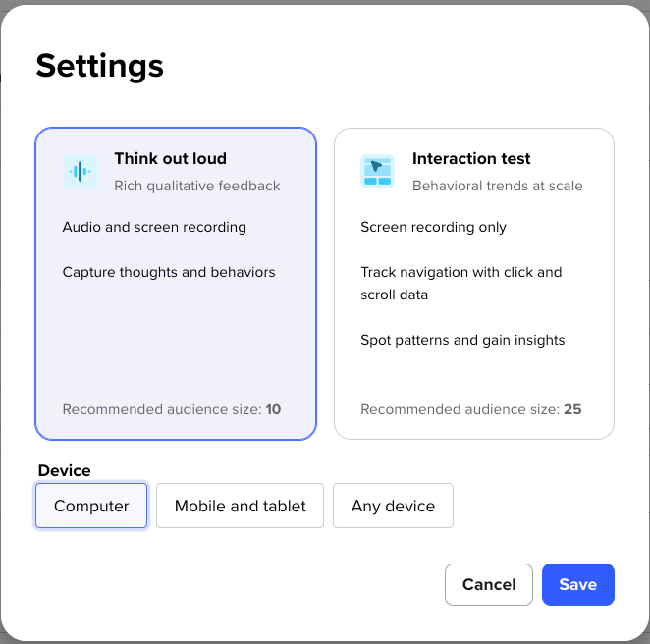
Task: Click 'Behavioral trends at scale' subtitle
Action: [498, 186]
